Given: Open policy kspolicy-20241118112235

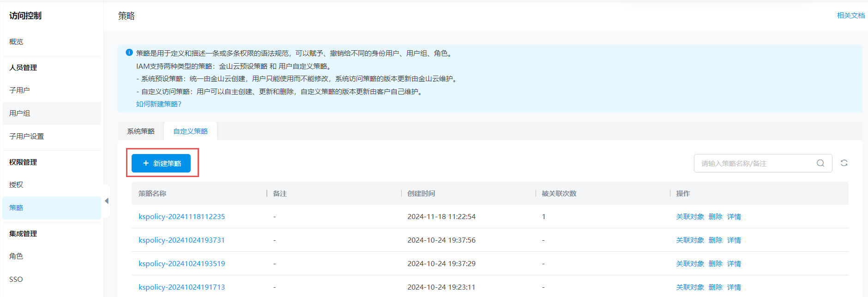Looking at the screenshot, I should click(x=181, y=217).
